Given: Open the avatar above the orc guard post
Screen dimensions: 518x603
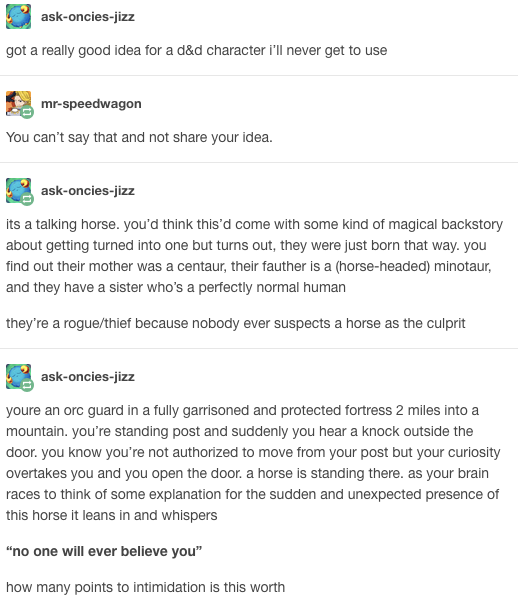Looking at the screenshot, I should pyautogui.click(x=18, y=376).
